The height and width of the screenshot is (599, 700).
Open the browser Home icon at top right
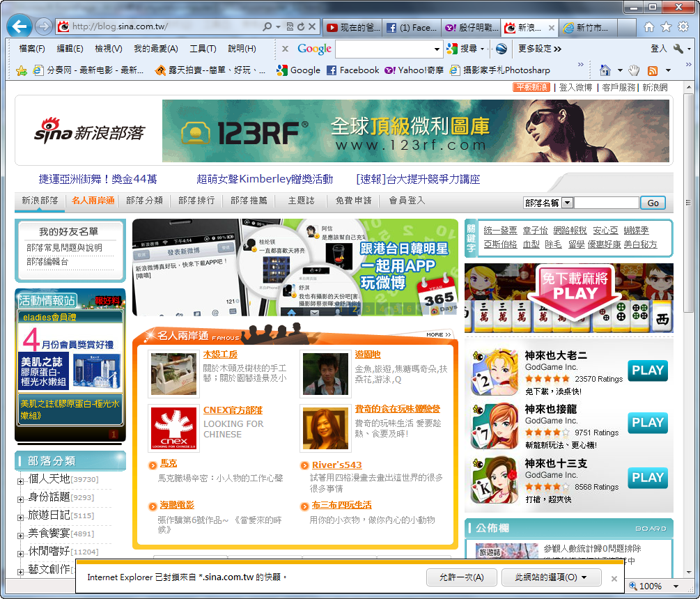coord(649,27)
